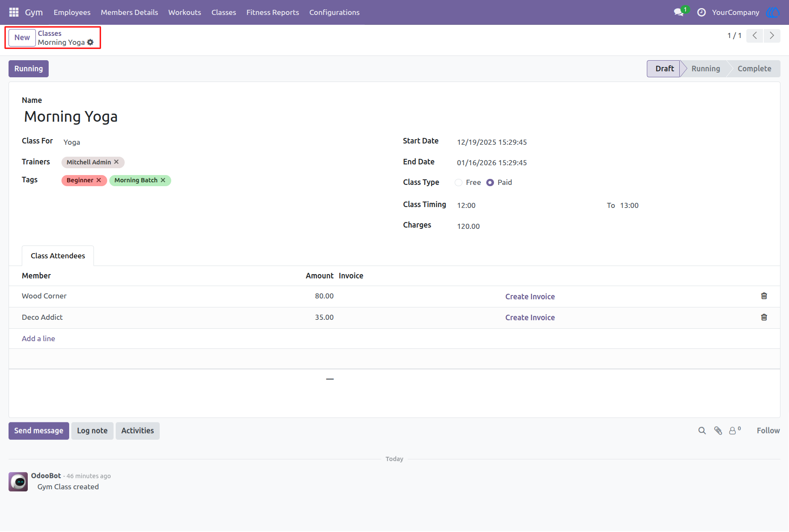Click the user avatar icon
This screenshot has height=532, width=789.
click(x=773, y=12)
